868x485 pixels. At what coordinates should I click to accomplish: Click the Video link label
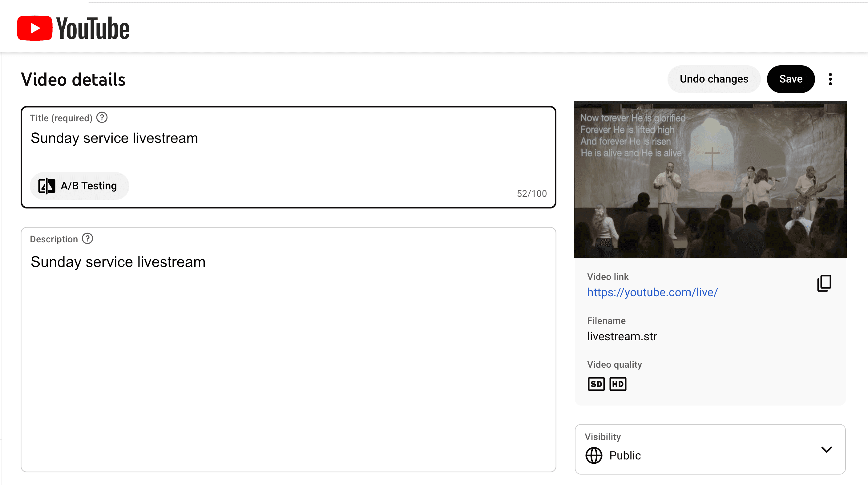click(608, 277)
